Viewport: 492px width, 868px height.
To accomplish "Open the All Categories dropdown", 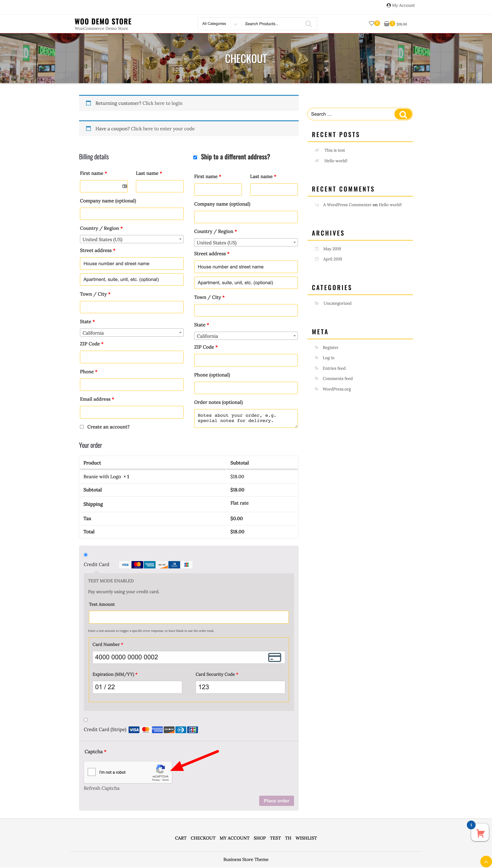I will point(220,24).
